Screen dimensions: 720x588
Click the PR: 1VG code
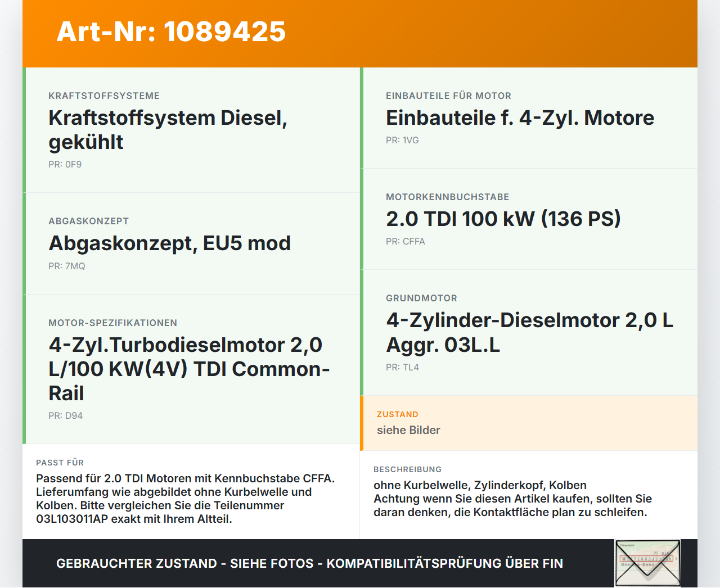403,141
